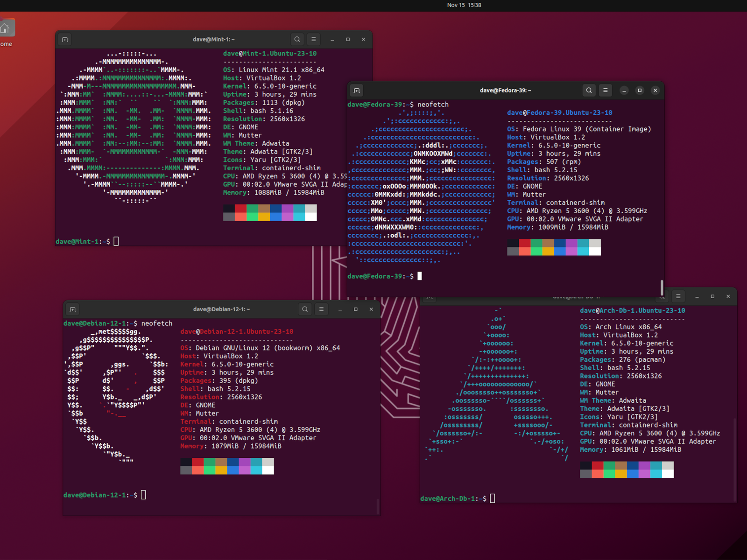
Task: Add a new tab in the Fedora-39 terminal
Action: 357,91
